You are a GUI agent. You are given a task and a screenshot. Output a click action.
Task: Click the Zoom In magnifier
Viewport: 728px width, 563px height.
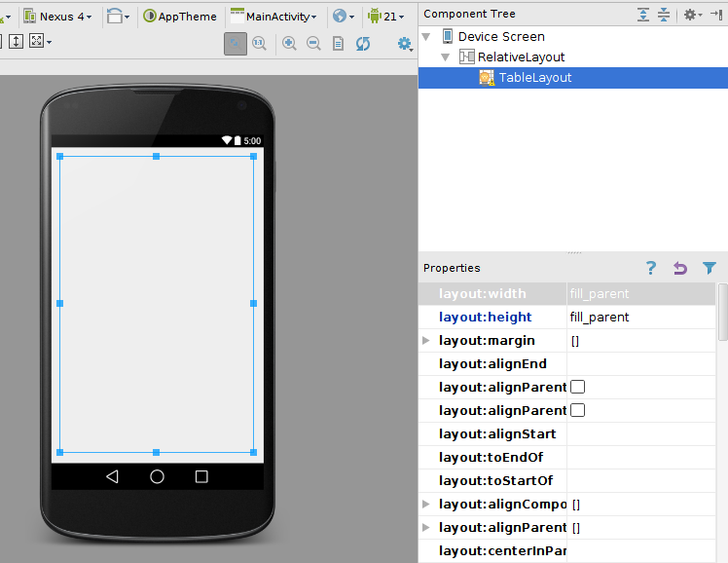[289, 44]
